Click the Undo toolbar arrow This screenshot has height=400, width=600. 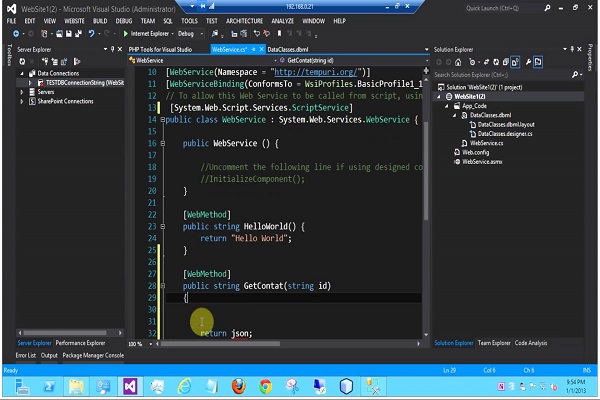click(91, 34)
